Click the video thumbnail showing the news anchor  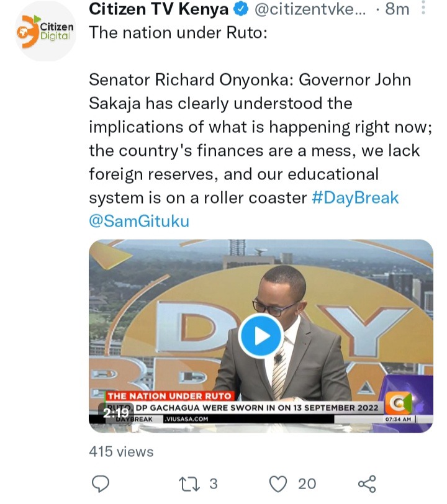click(x=261, y=336)
